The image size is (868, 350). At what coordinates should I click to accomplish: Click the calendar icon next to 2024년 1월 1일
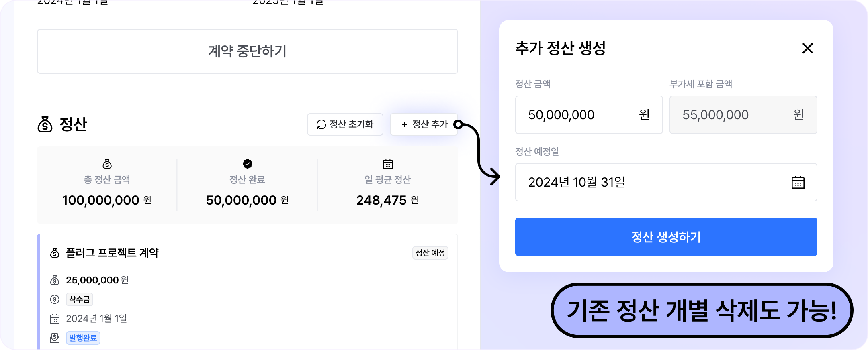(x=55, y=319)
